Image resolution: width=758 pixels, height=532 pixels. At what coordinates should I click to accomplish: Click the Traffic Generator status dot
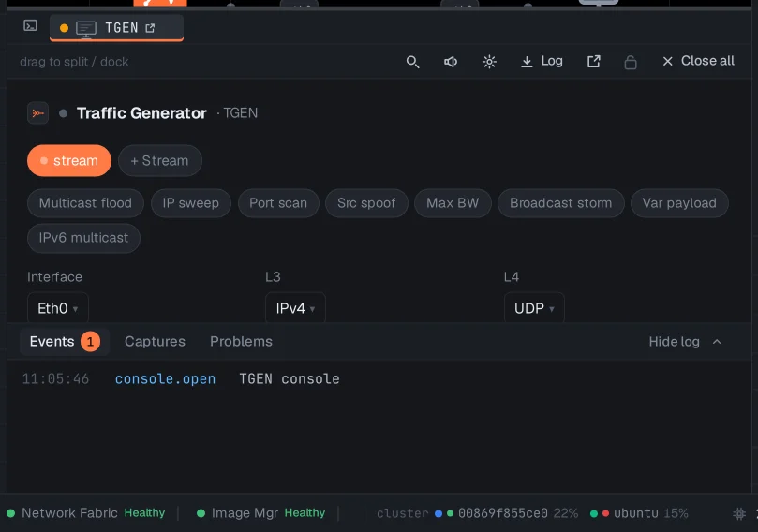tap(63, 113)
